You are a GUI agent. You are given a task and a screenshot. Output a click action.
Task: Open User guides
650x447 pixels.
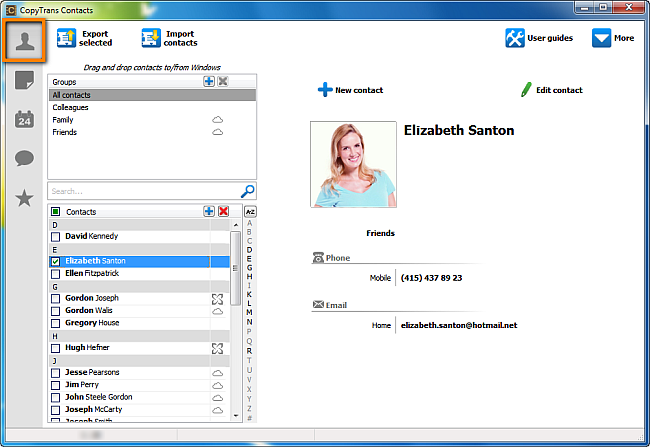pyautogui.click(x=539, y=38)
